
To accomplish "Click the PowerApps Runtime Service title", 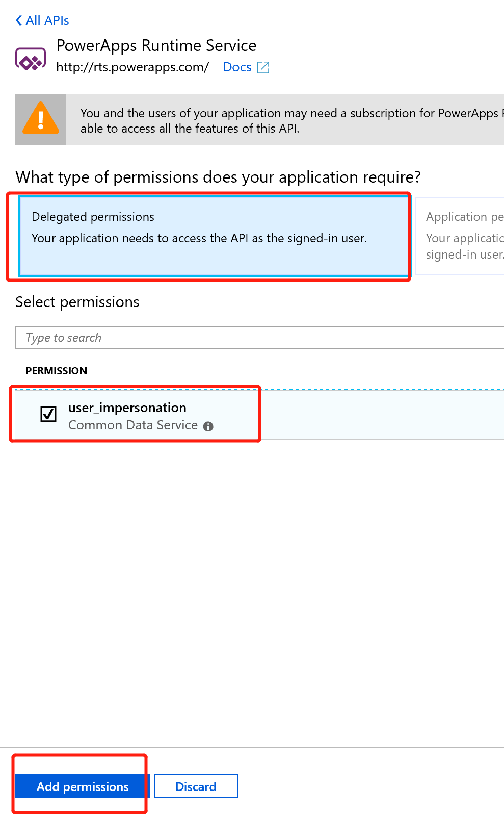I will 156,45.
